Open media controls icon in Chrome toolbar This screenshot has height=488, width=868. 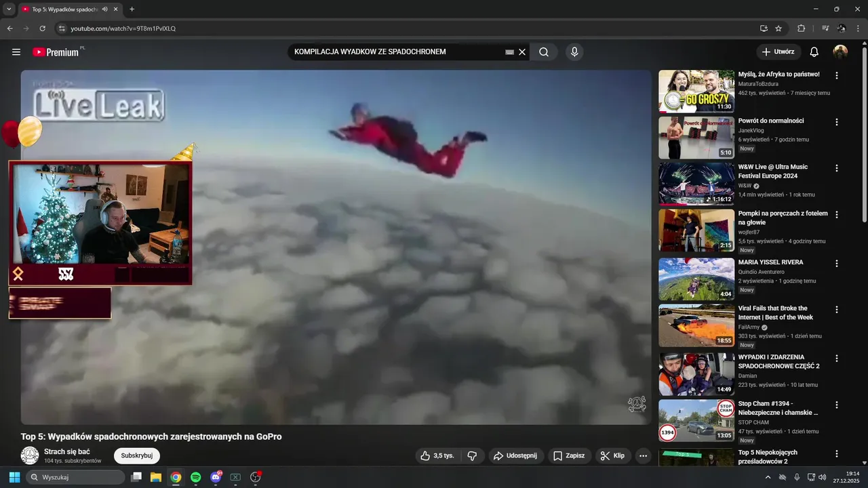tap(825, 28)
